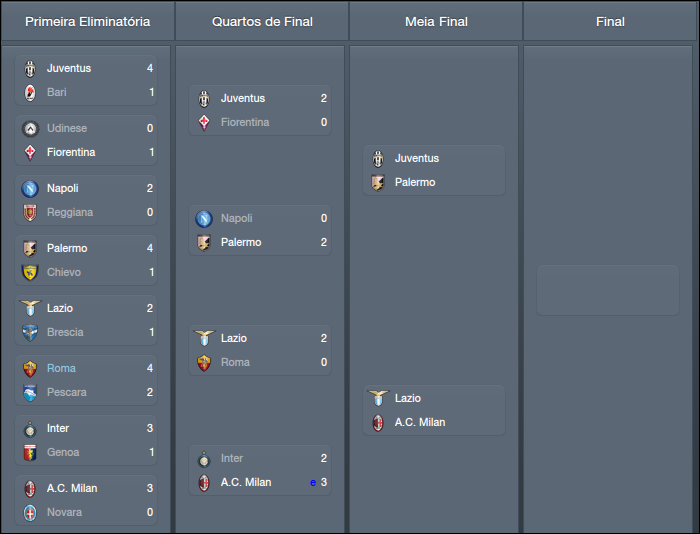Click the Palermo crest in Meia Final
Viewport: 700px width, 534px height.
(x=378, y=183)
